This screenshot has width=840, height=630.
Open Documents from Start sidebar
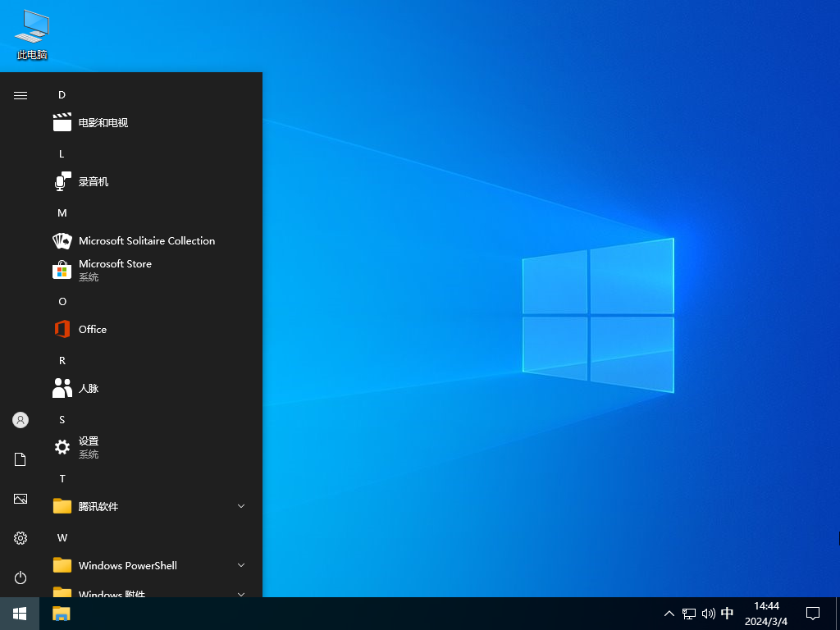tap(21, 459)
